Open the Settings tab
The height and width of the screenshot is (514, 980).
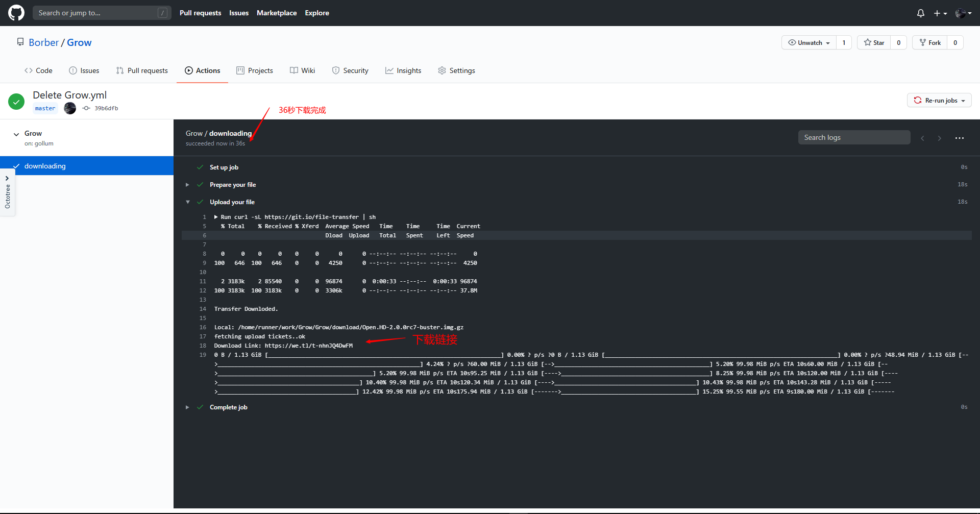coord(456,70)
